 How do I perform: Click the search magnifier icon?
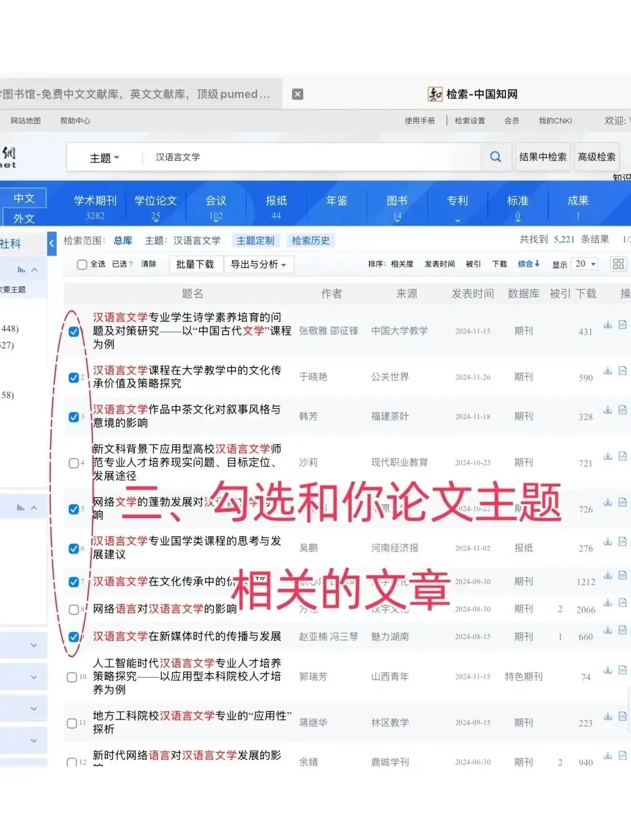[495, 157]
